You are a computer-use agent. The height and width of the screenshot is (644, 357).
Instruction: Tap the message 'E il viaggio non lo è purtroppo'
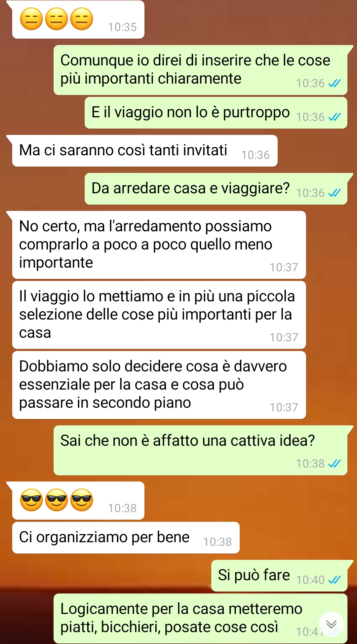(216, 113)
